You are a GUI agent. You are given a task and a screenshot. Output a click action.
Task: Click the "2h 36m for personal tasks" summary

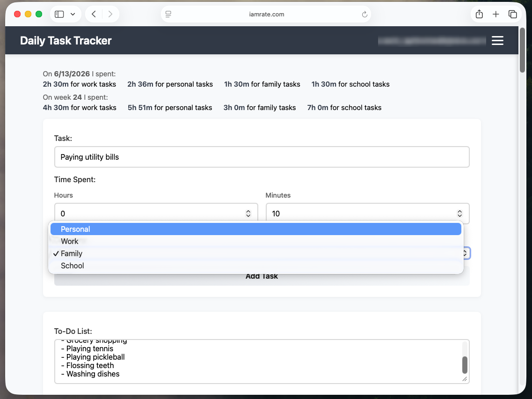(170, 84)
